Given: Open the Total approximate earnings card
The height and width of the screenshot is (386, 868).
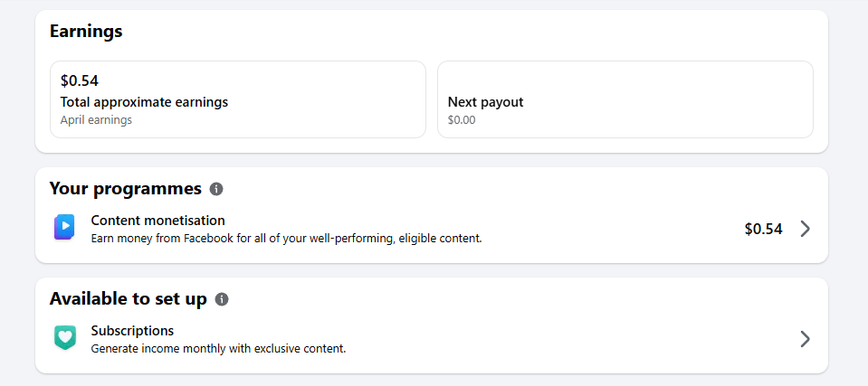Looking at the screenshot, I should coord(237,99).
